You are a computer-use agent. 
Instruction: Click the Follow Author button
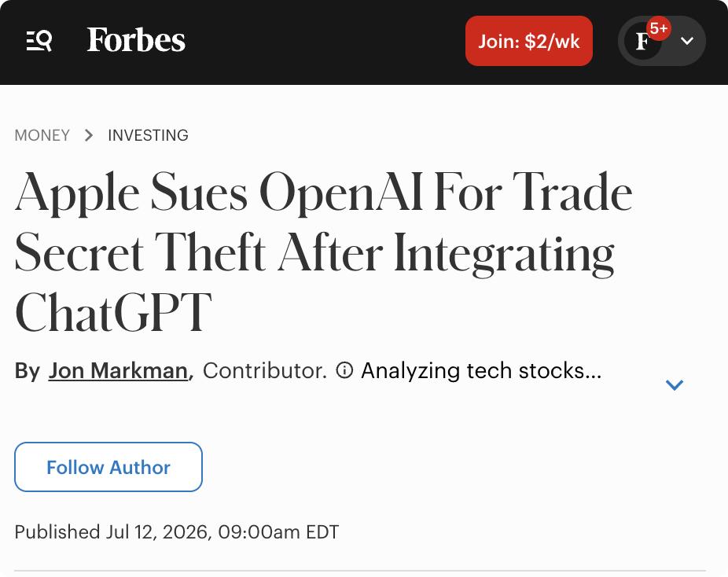[108, 467]
